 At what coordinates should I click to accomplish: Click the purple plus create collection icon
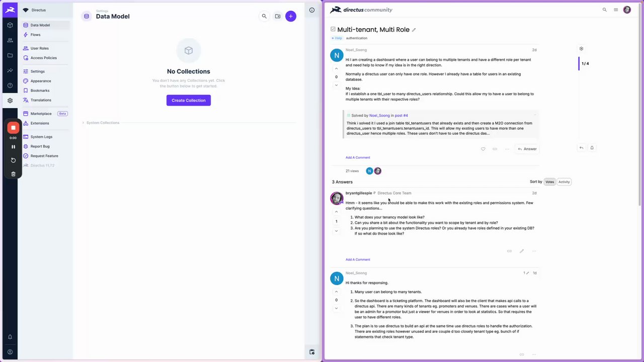[x=291, y=16]
